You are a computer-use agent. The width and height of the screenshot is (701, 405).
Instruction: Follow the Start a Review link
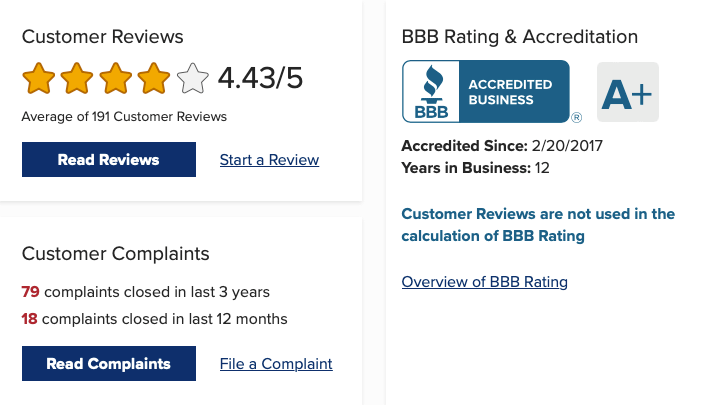pyautogui.click(x=269, y=160)
